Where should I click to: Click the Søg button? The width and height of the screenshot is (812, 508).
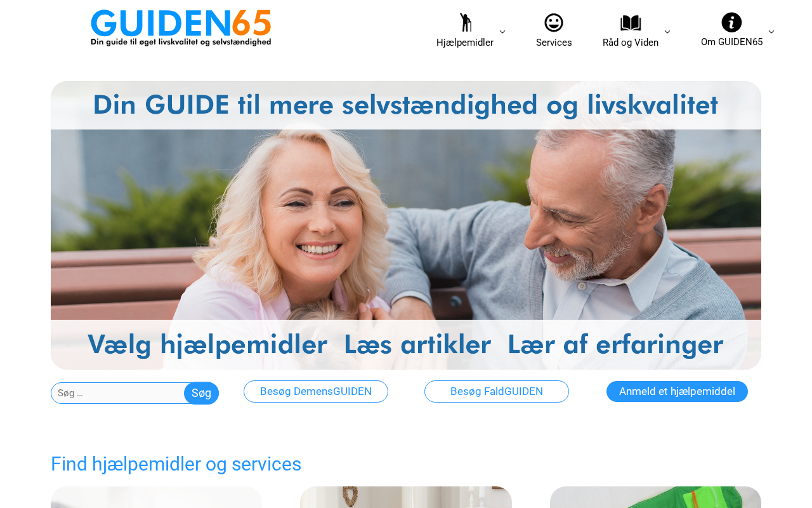pyautogui.click(x=201, y=393)
